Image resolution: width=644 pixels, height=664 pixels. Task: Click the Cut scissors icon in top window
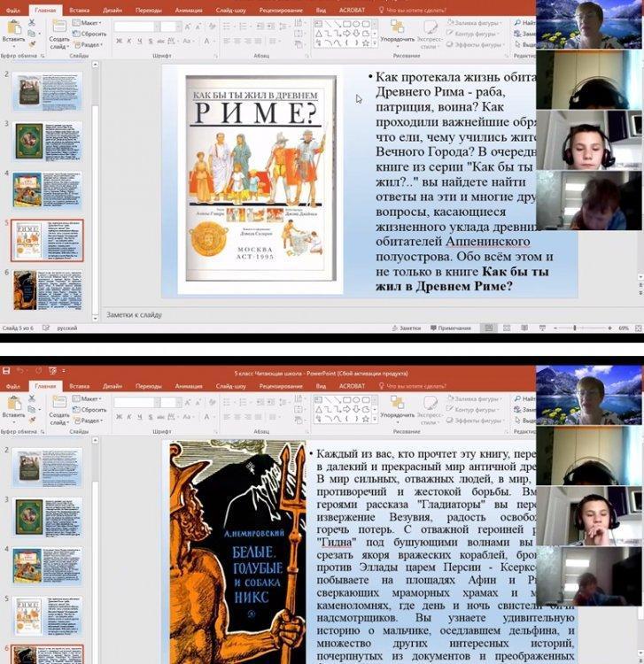pos(32,22)
